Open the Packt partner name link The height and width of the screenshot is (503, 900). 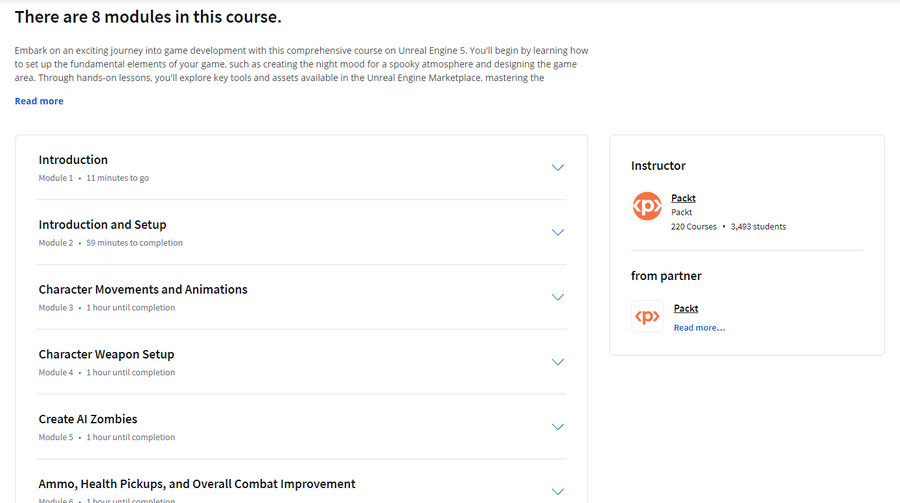pyautogui.click(x=686, y=308)
